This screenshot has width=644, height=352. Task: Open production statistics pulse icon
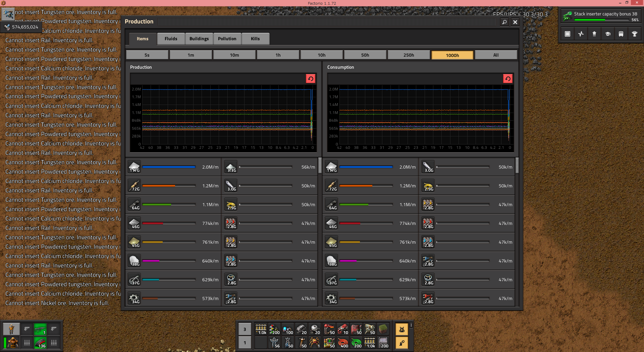(x=581, y=34)
